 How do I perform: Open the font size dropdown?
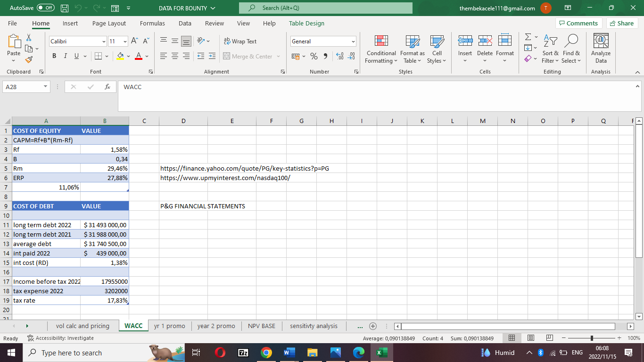125,41
